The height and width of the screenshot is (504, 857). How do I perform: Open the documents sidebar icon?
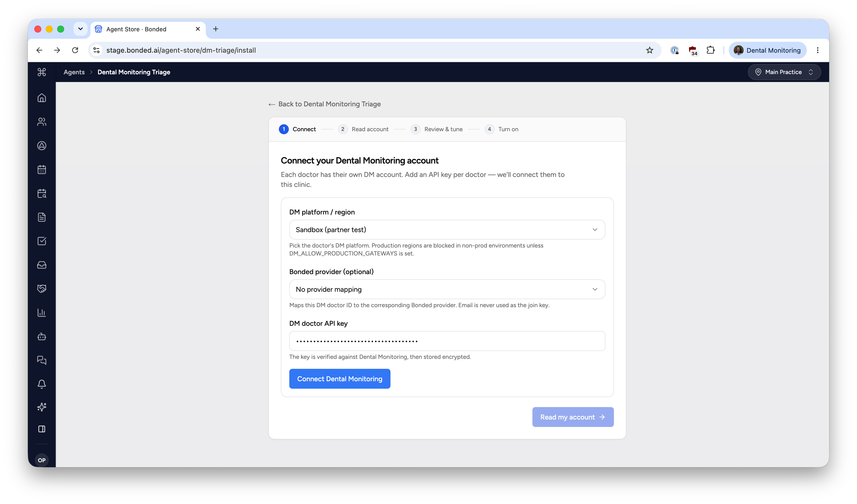(42, 217)
